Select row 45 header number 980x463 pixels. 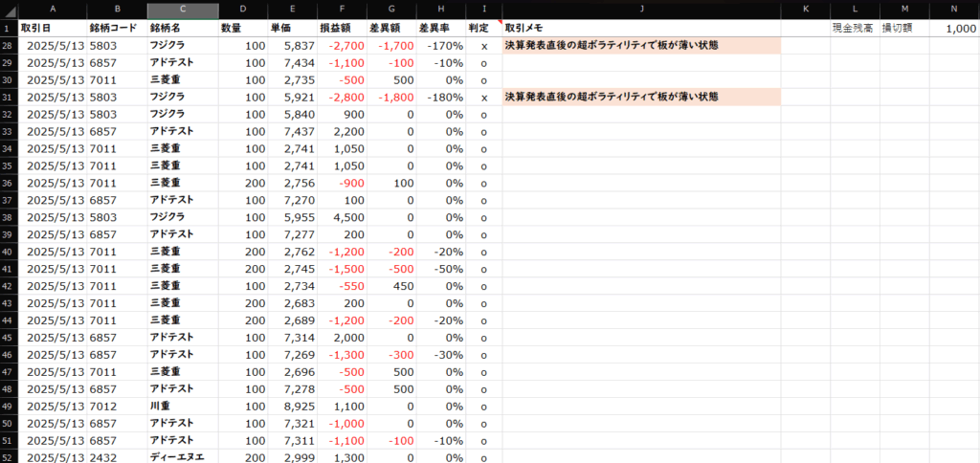[x=10, y=338]
